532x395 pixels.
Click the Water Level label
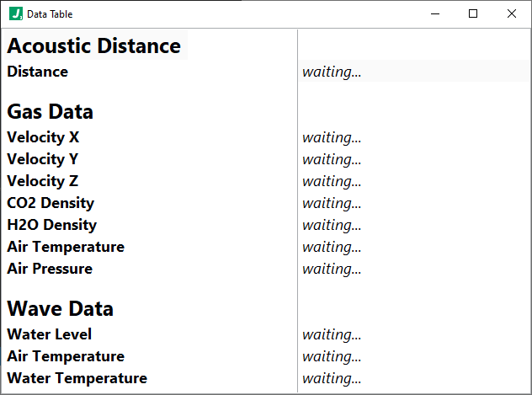(50, 334)
